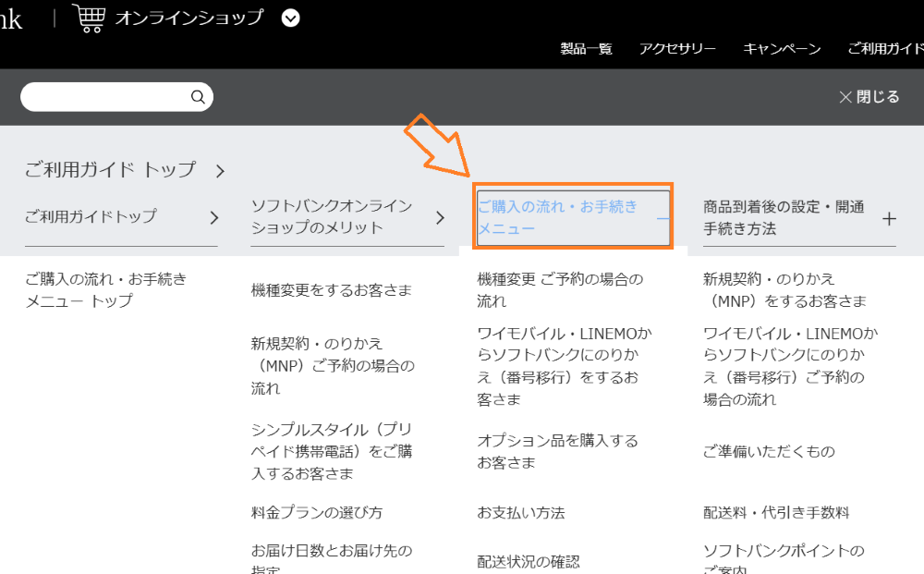This screenshot has width=924, height=574.
Task: Open 新規契約・のりかえ(MNP)ご予約の場合の流れ link
Action: [x=333, y=365]
